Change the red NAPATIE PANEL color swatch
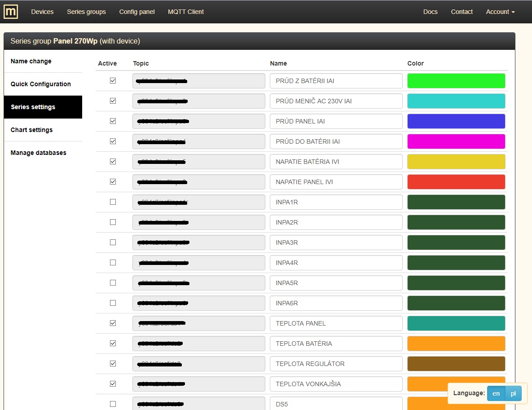The width and height of the screenshot is (532, 410). tap(456, 182)
